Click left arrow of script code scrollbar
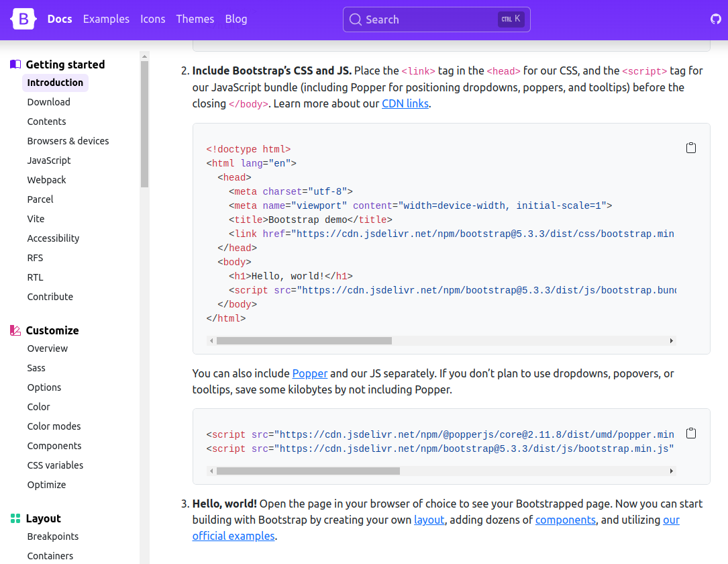 (x=211, y=471)
